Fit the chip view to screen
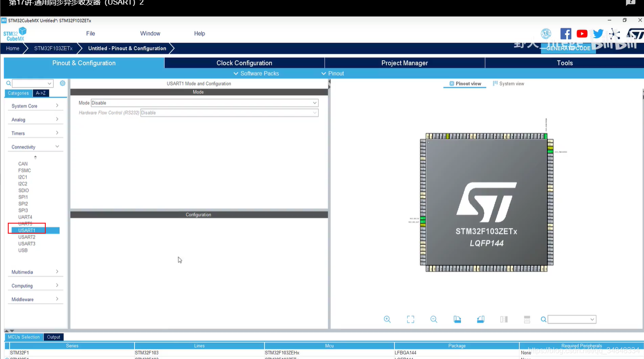Viewport: 644px width, 359px height. point(411,319)
